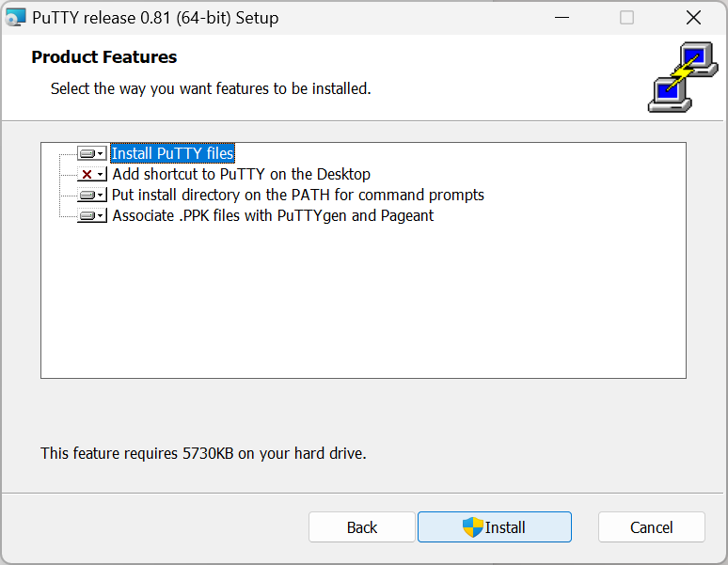728x565 pixels.
Task: Open drive icon menu for PATH feature
Action: (91, 196)
